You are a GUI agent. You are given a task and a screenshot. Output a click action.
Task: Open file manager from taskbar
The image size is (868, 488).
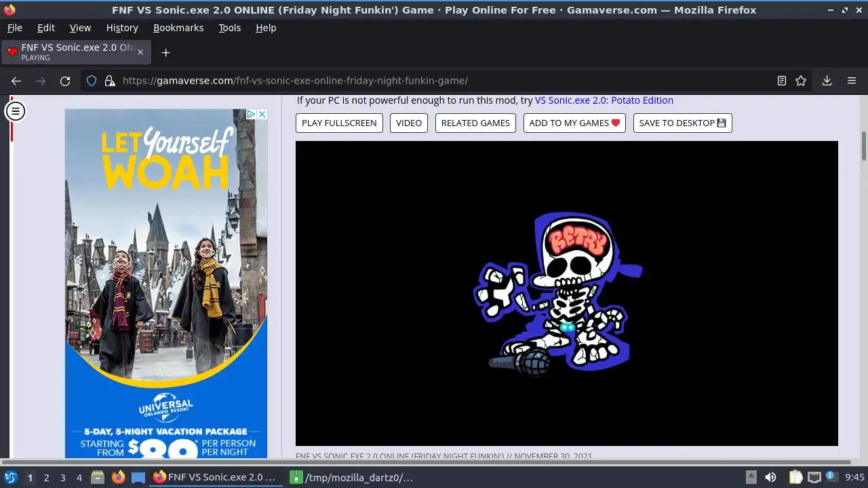[98, 478]
